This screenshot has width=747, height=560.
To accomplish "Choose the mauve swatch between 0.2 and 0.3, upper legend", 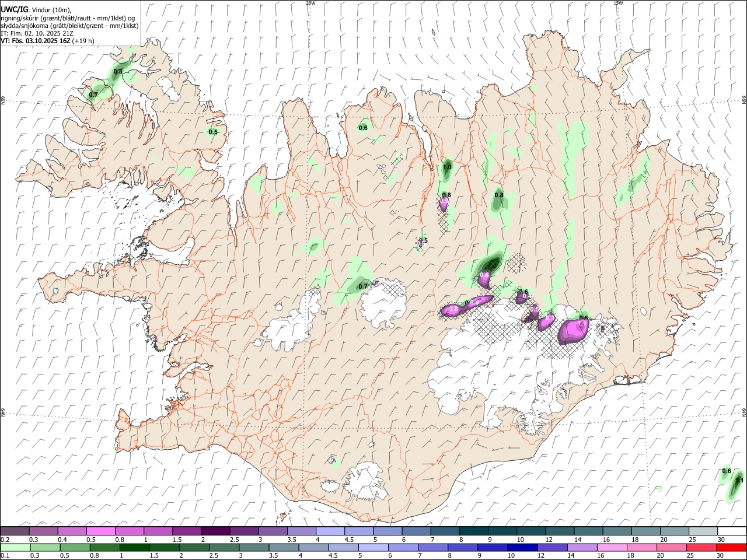I will coord(15,531).
